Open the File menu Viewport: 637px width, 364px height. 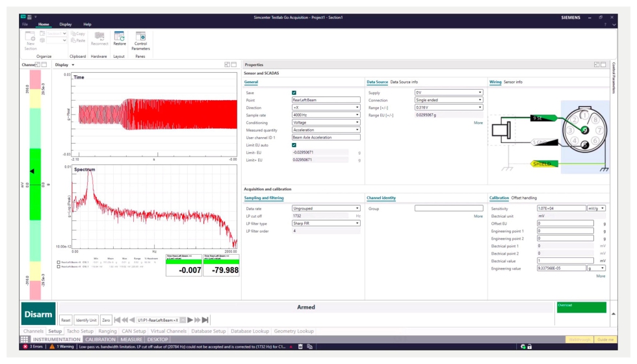click(x=25, y=25)
